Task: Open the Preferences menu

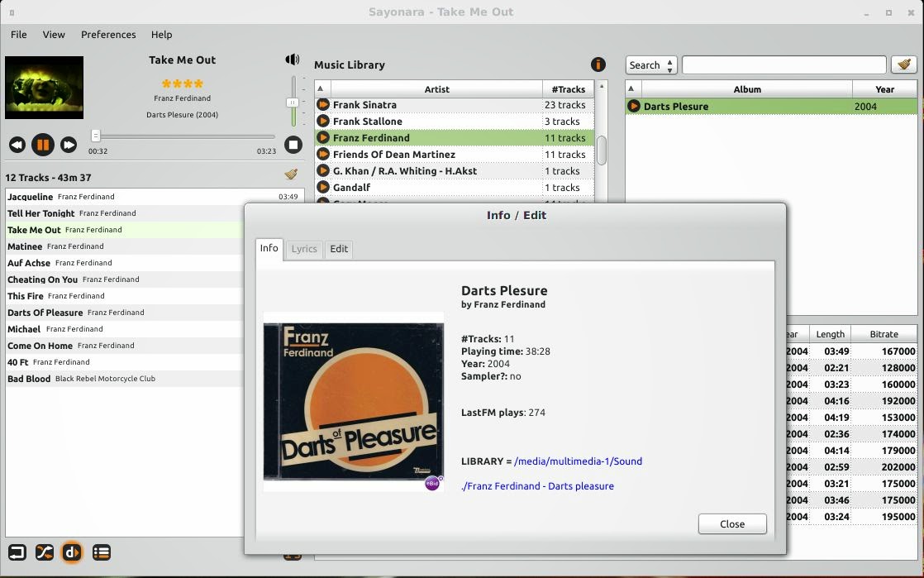Action: coord(108,34)
